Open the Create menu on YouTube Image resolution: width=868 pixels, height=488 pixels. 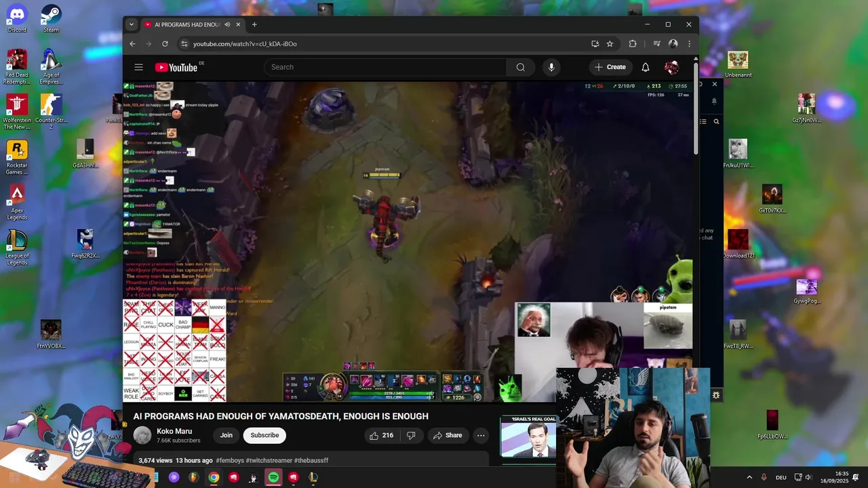point(610,67)
